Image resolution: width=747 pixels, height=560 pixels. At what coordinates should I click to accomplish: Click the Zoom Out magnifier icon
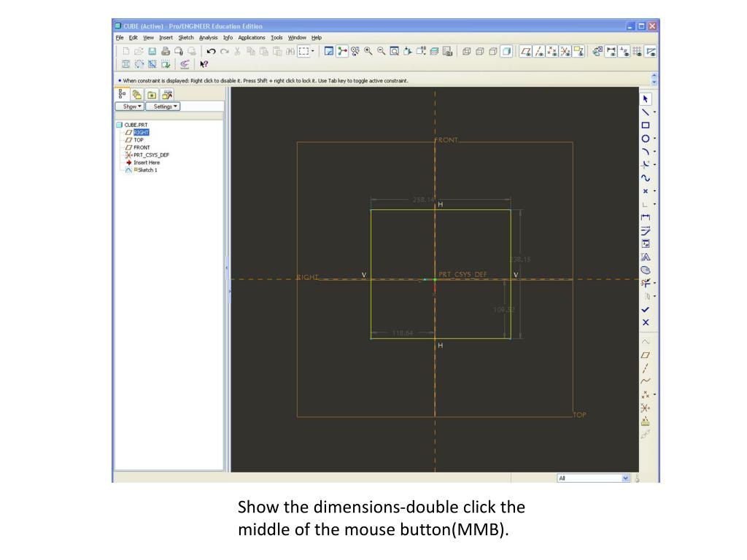(x=381, y=52)
